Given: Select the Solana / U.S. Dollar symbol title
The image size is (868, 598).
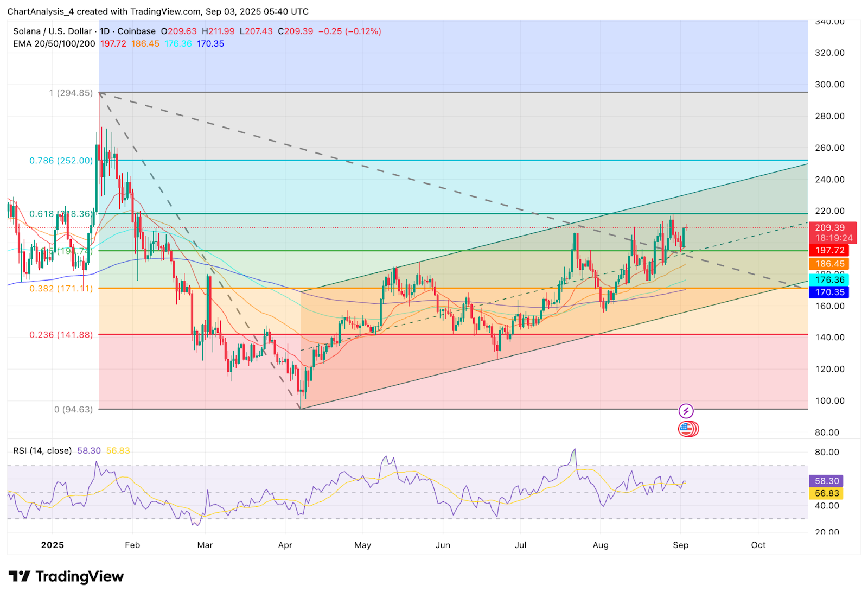Looking at the screenshot, I should pos(53,31).
